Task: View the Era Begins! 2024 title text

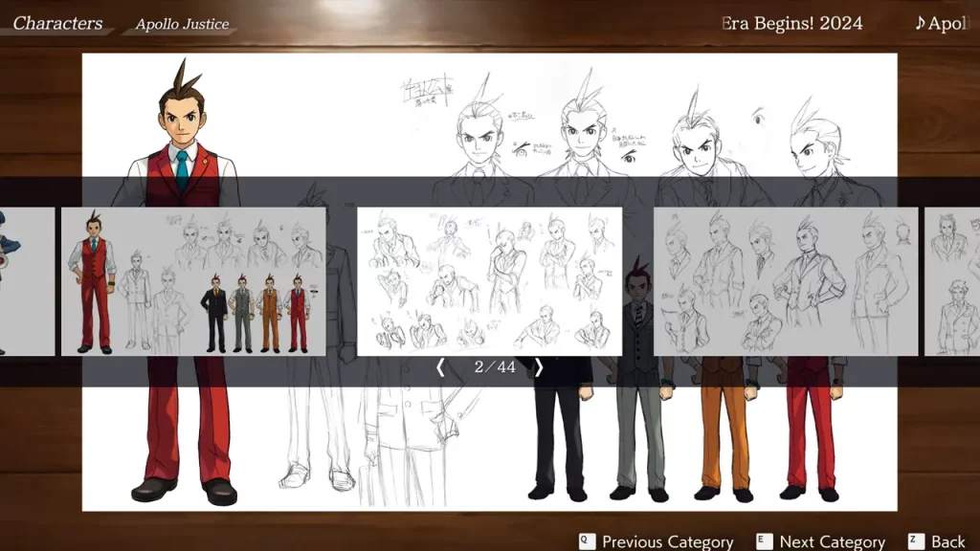Action: click(791, 23)
